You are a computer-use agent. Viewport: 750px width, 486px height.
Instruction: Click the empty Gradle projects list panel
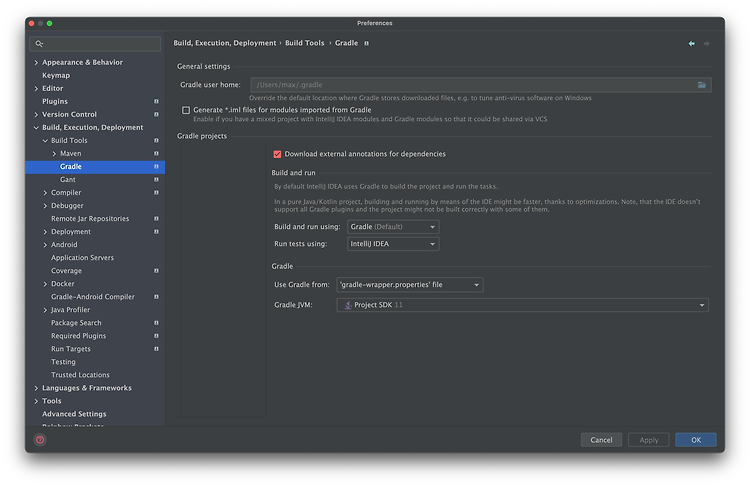click(x=223, y=281)
